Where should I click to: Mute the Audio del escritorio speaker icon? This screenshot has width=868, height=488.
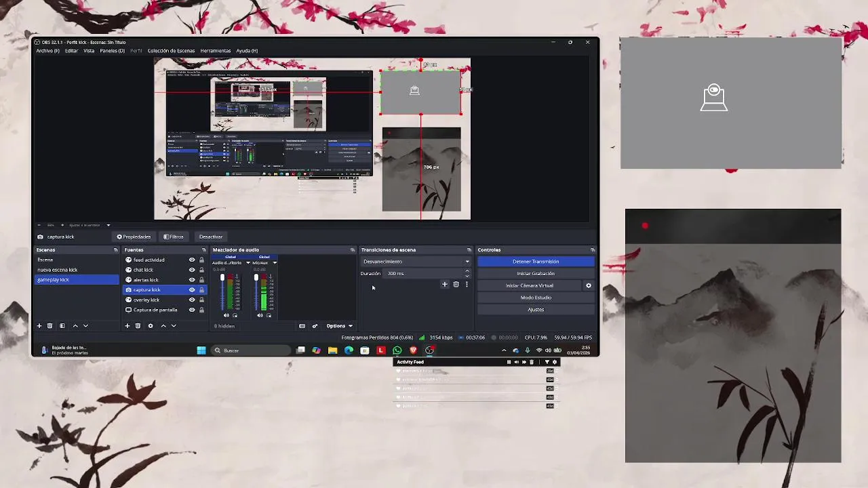coord(226,315)
